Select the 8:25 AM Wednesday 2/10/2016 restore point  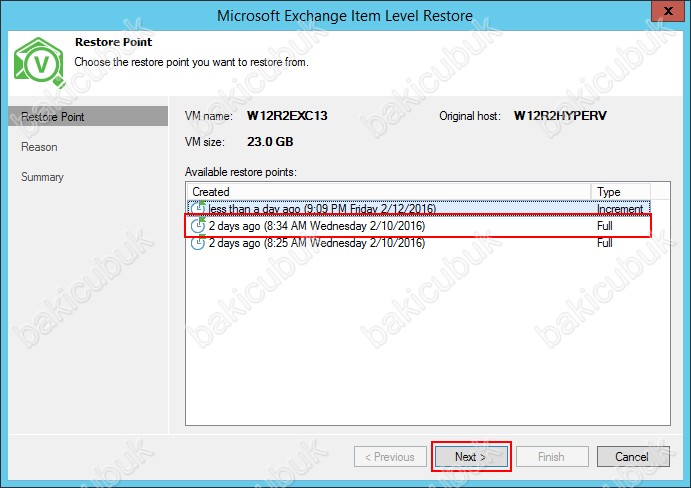tap(419, 243)
